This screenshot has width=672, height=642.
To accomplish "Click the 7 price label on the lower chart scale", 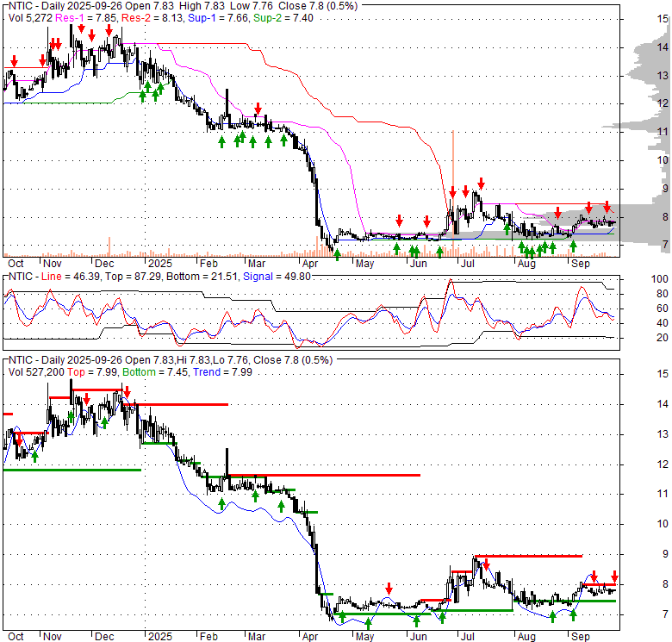I will pyautogui.click(x=665, y=614).
